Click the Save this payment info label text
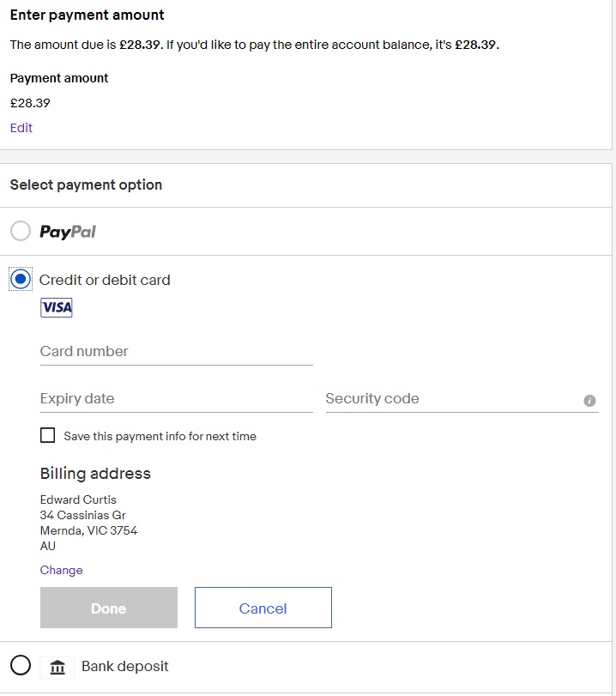This screenshot has height=696, width=616. click(160, 436)
